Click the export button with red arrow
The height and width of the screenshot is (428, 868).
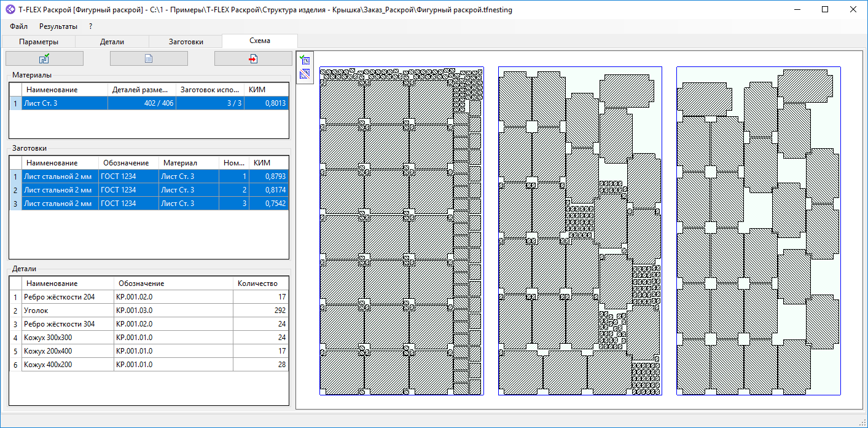point(253,58)
